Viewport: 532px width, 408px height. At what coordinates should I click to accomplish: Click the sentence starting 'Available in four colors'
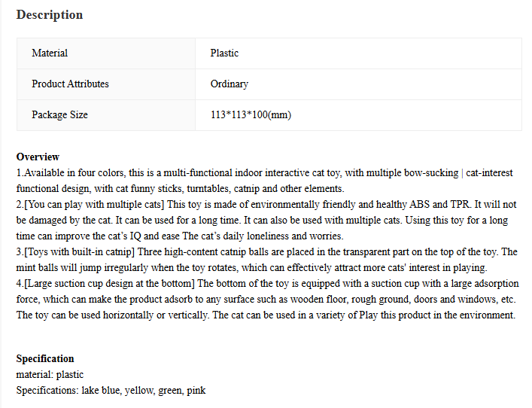point(264,181)
